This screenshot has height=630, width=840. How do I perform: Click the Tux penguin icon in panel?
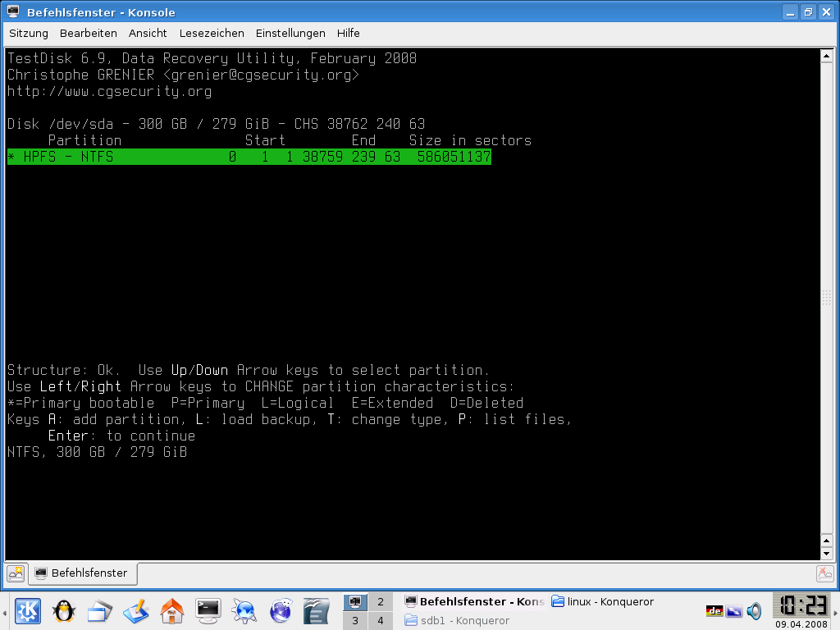[64, 611]
